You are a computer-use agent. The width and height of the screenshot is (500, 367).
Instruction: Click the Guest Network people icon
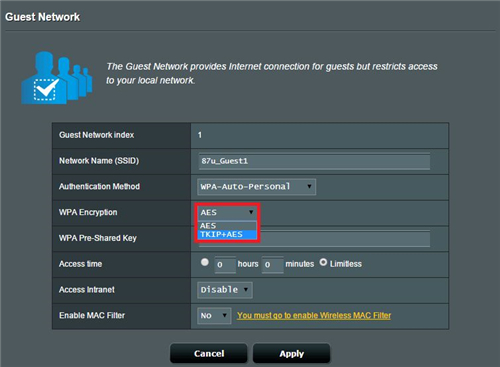point(57,78)
